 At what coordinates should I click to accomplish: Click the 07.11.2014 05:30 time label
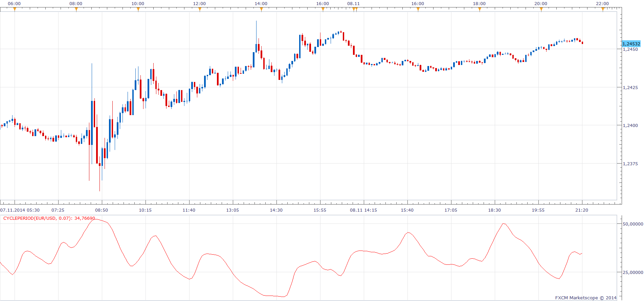[20, 210]
